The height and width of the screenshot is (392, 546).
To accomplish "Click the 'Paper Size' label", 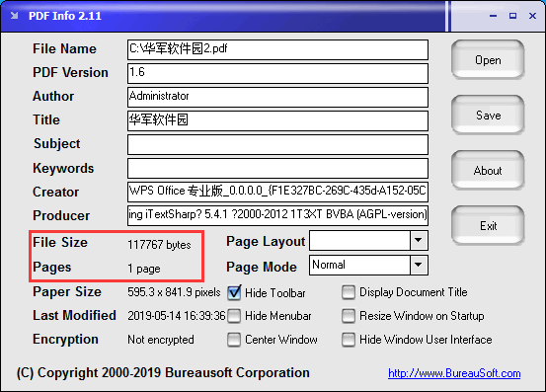I will (67, 292).
